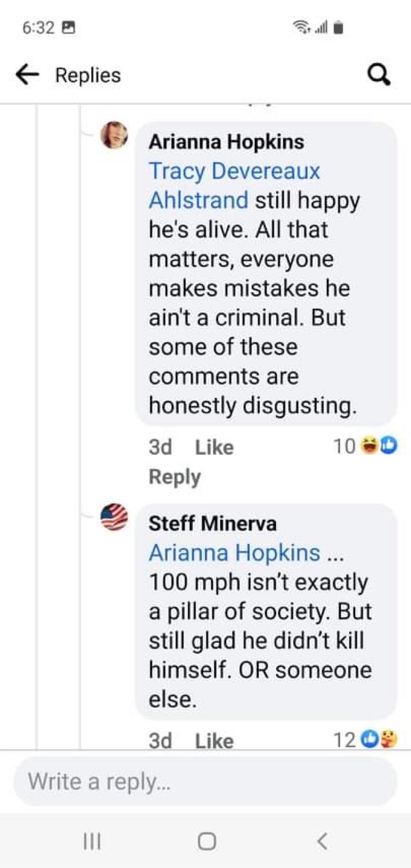Like Arianna Hopkins' comment
The width and height of the screenshot is (411, 868).
214,447
